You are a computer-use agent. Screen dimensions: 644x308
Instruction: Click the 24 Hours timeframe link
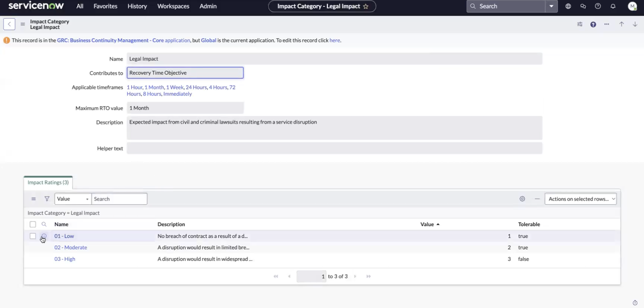(196, 87)
